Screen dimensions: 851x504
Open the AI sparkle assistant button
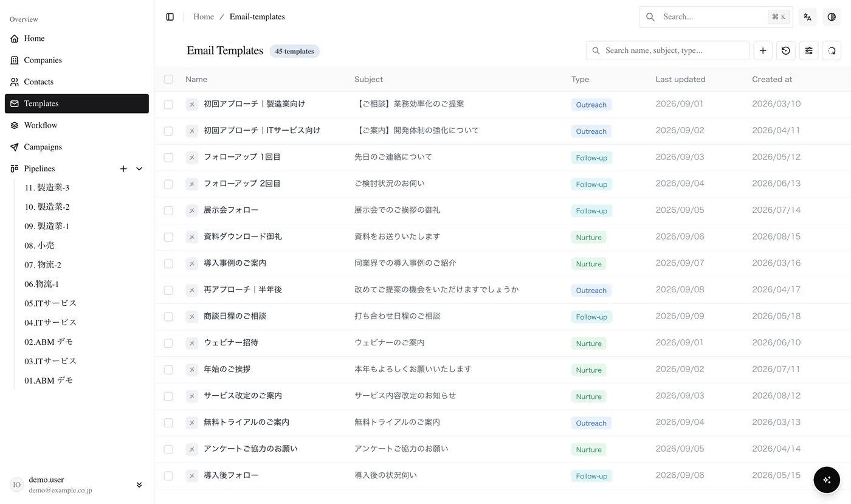tap(827, 480)
